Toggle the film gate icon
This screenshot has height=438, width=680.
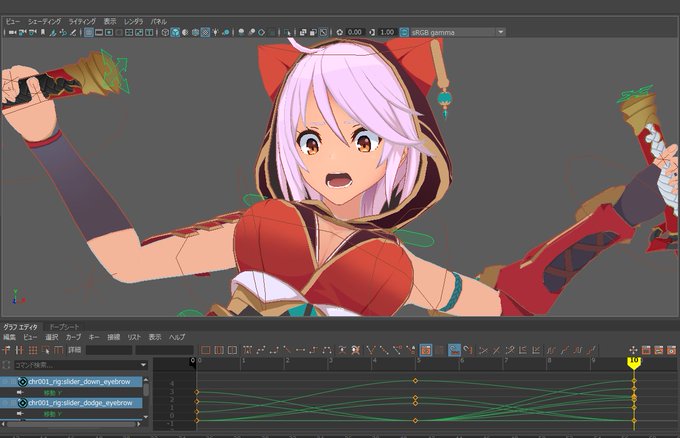point(99,33)
